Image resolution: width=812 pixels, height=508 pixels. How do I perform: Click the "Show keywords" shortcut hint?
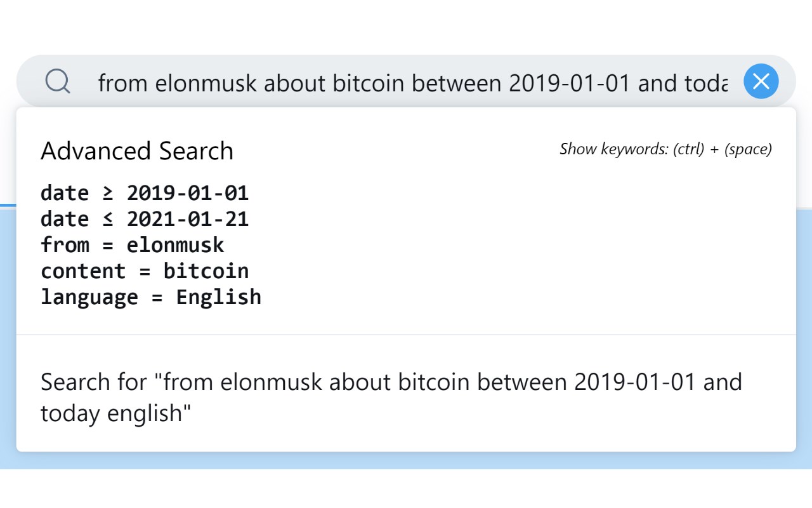click(x=665, y=149)
